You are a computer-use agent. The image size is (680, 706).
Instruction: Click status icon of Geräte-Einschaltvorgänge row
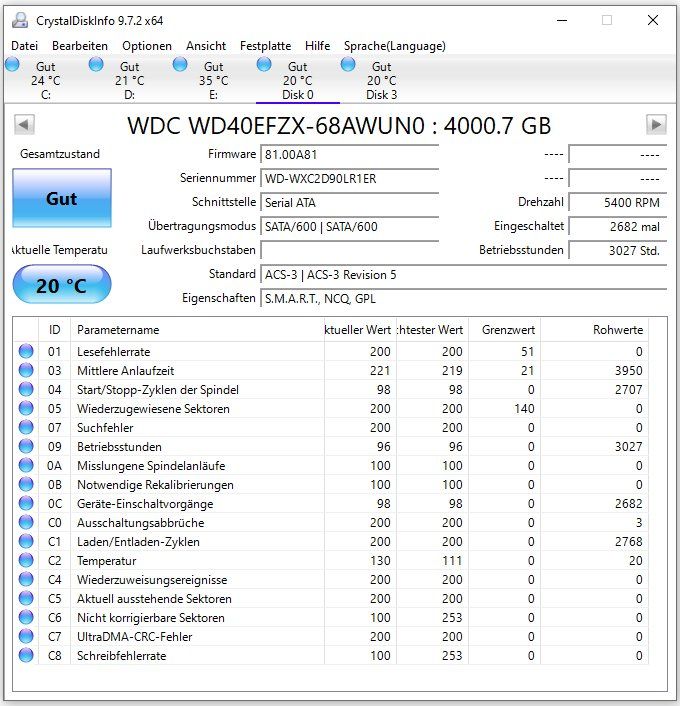[x=26, y=503]
